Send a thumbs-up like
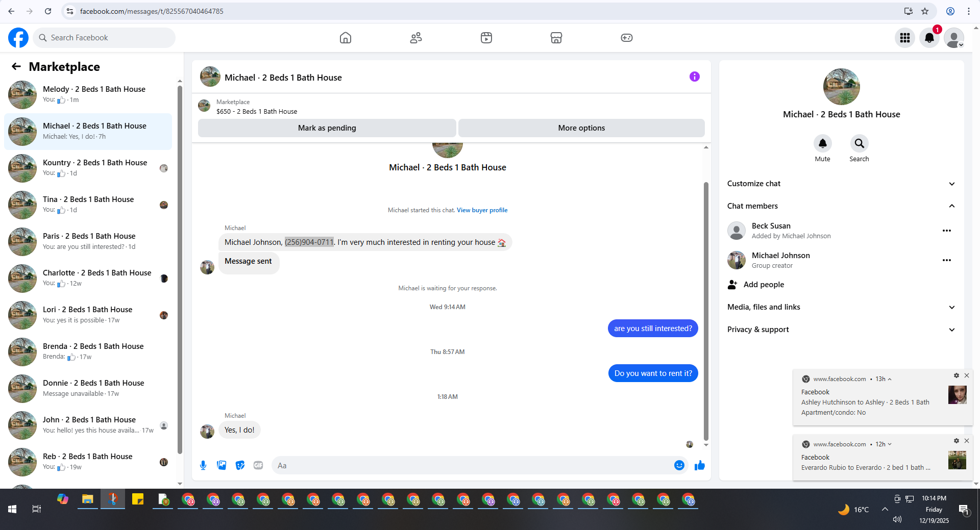 (700, 465)
